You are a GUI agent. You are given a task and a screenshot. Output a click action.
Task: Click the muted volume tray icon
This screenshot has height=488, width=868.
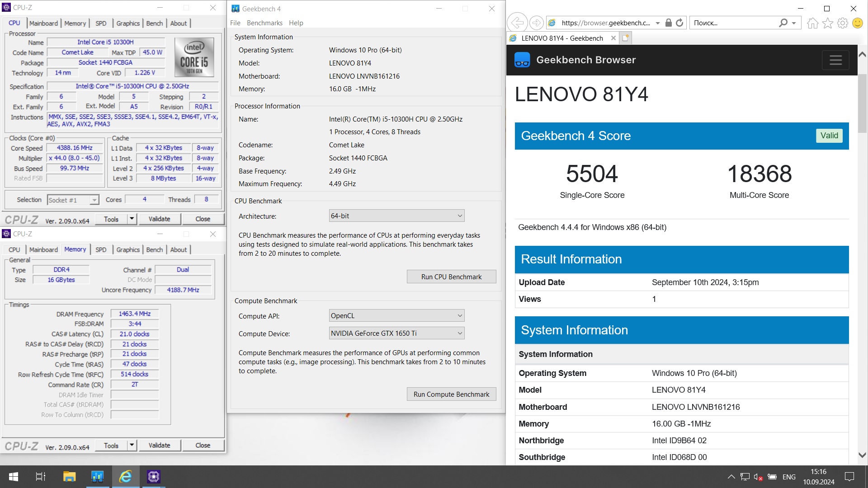tap(758, 477)
